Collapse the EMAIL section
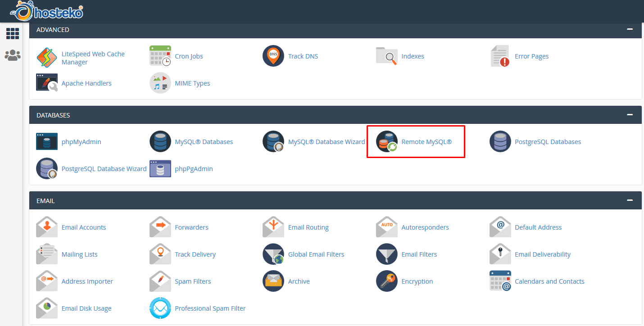Screen dimensions: 644x326 pyautogui.click(x=629, y=200)
